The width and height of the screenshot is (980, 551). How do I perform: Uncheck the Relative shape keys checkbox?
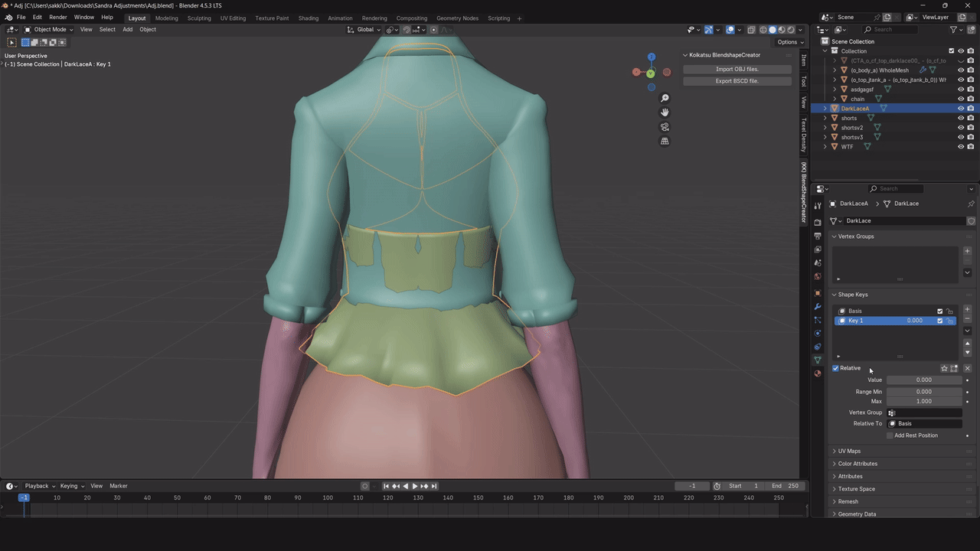(x=836, y=368)
